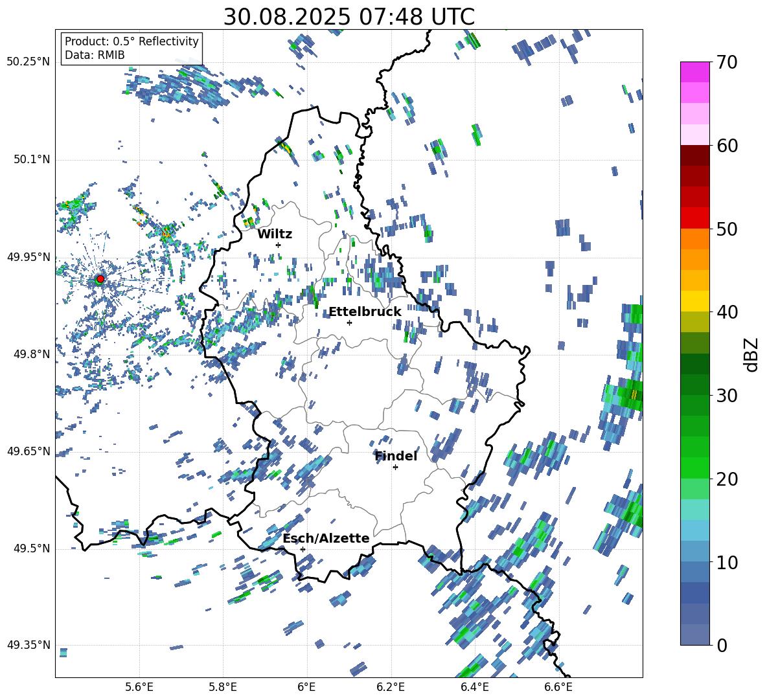Viewport: 767px width, 700px height.
Task: Click the 0 value on colorbar
Action: [722, 645]
